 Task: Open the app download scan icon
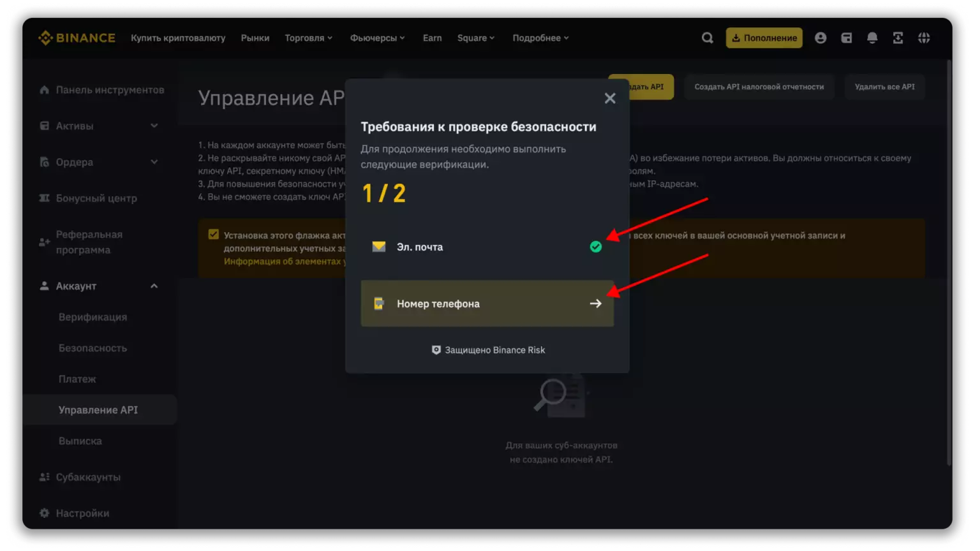pos(898,38)
